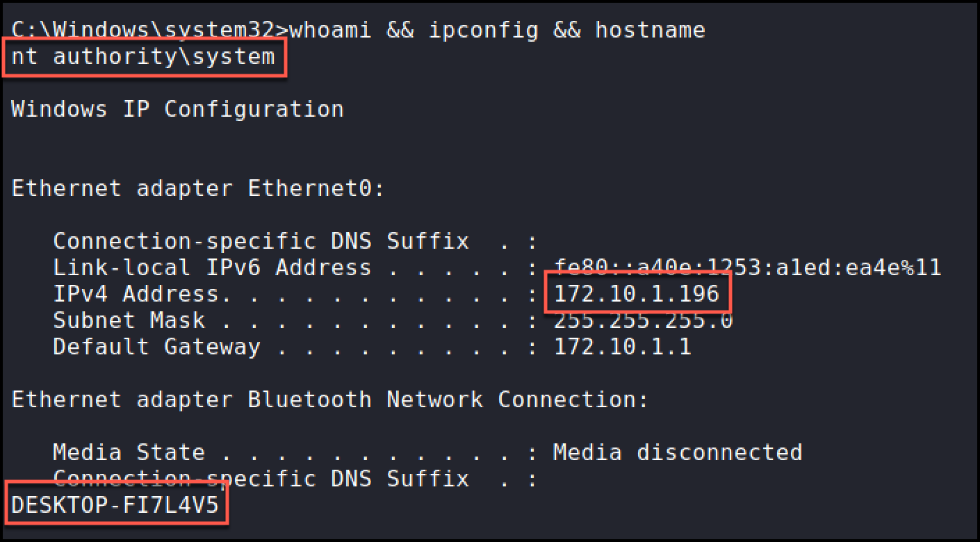Click the word 'hostname' in the command

click(x=650, y=31)
